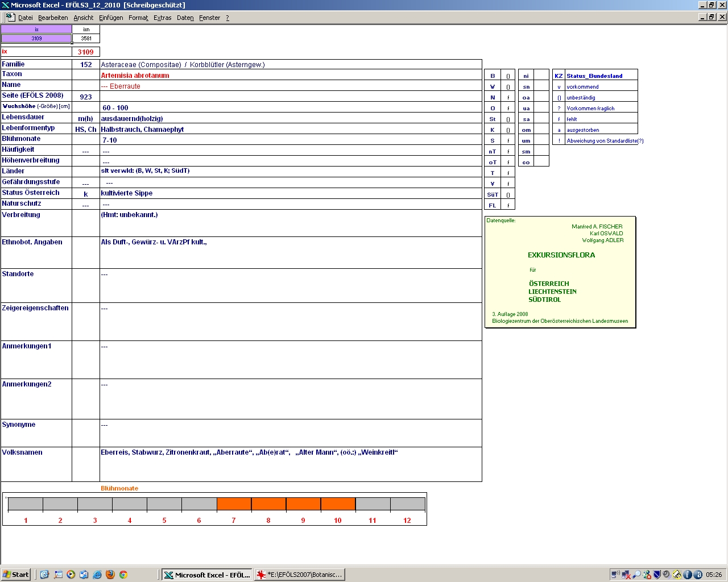
Task: Open the Extras menu
Action: click(x=163, y=18)
